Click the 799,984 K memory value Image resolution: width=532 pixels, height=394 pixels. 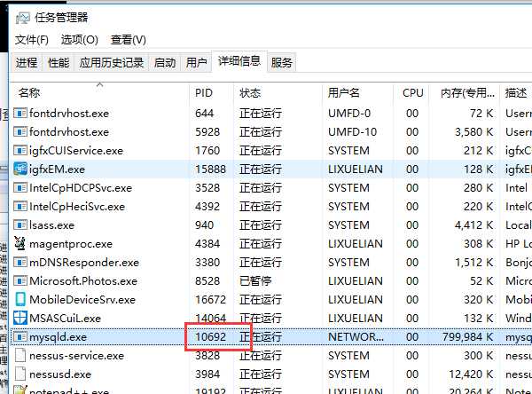pyautogui.click(x=467, y=337)
